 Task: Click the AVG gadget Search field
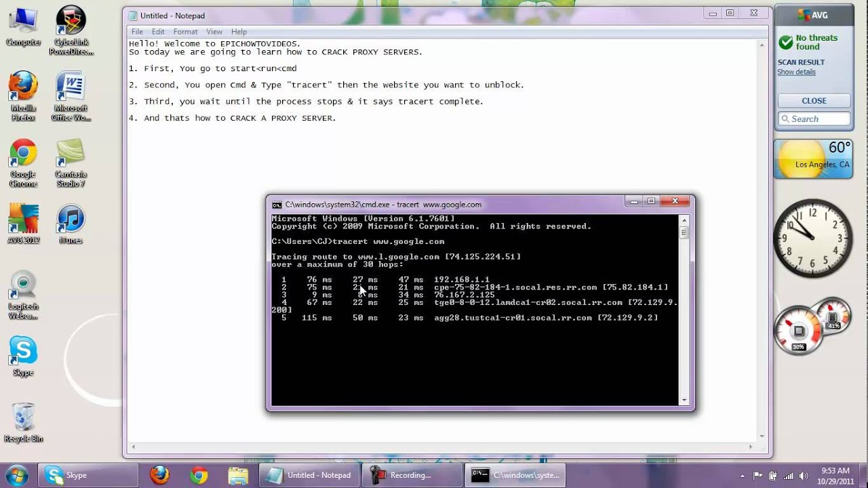pyautogui.click(x=814, y=119)
